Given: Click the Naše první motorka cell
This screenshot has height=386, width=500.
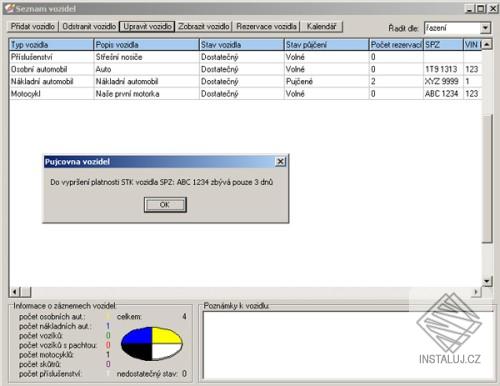Looking at the screenshot, I should [146, 94].
